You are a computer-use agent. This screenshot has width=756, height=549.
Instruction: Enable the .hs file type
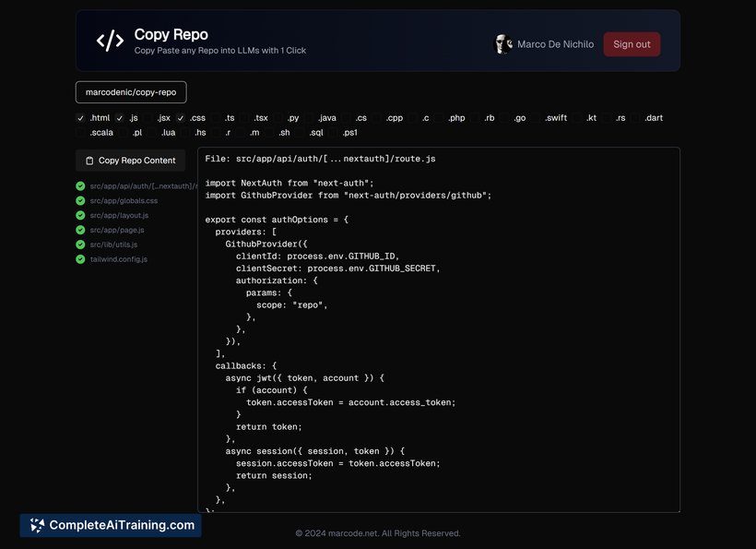click(x=185, y=133)
